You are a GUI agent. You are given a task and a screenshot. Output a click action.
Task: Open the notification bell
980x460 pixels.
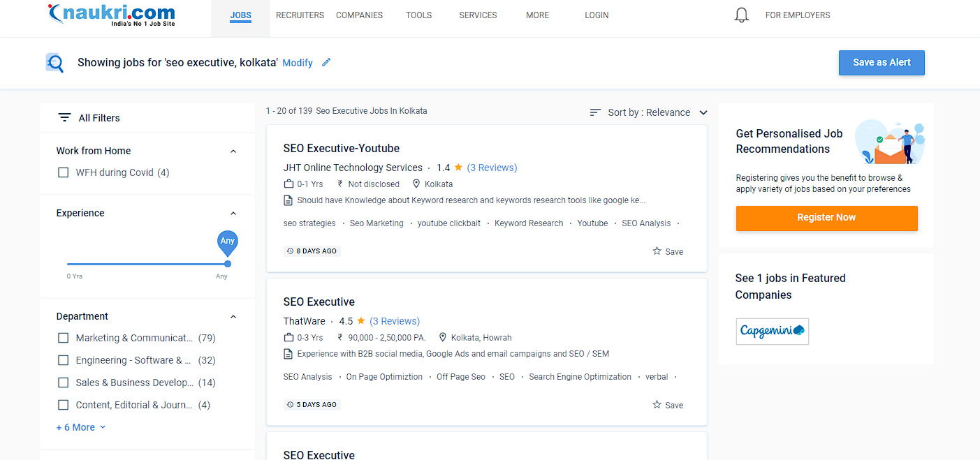[x=741, y=15]
